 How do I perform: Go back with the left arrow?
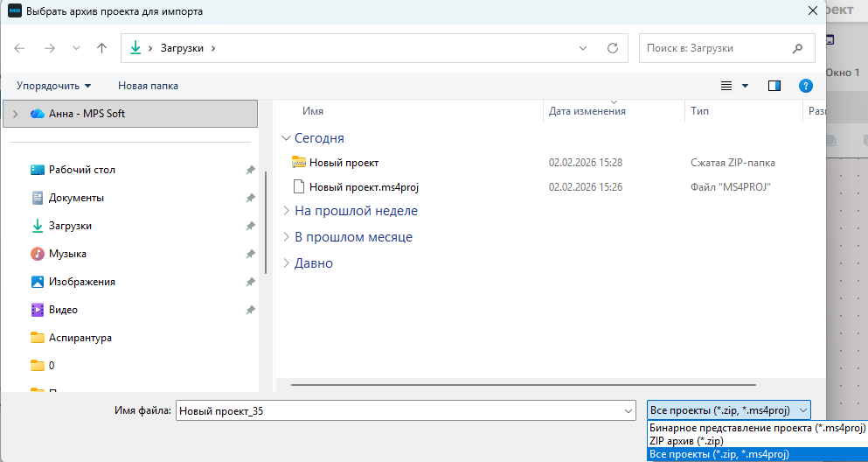coord(19,48)
